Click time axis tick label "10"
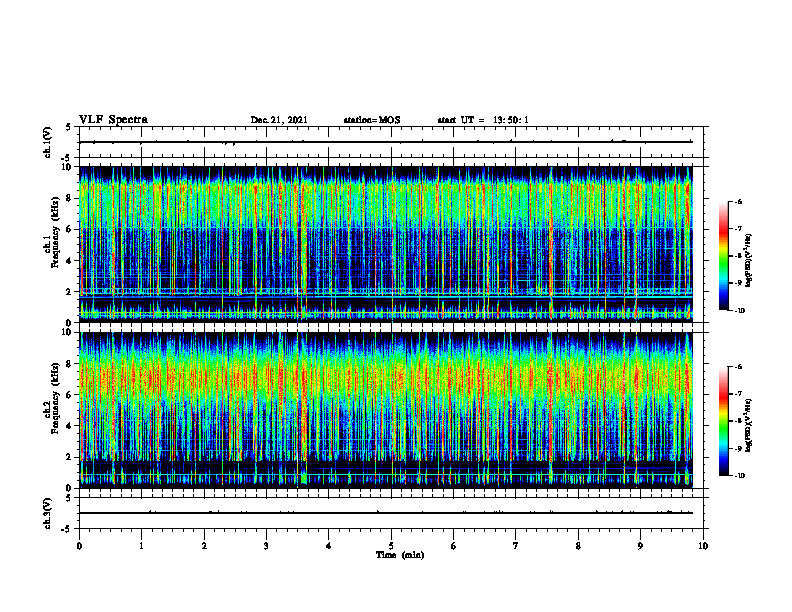The image size is (792, 612). (x=703, y=546)
